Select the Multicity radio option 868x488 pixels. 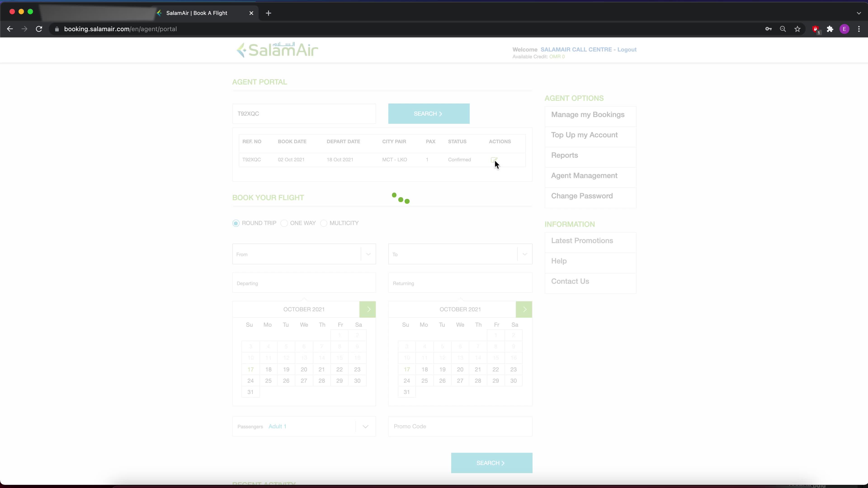[x=323, y=223]
